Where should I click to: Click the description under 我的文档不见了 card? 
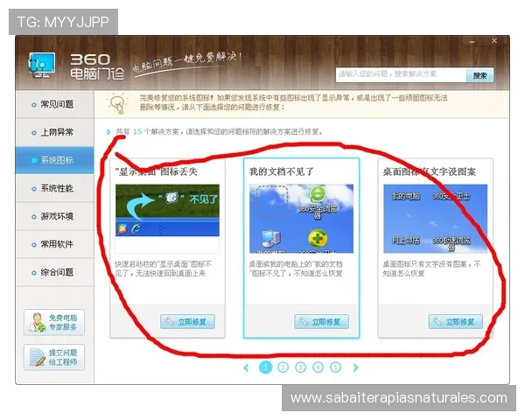click(296, 269)
